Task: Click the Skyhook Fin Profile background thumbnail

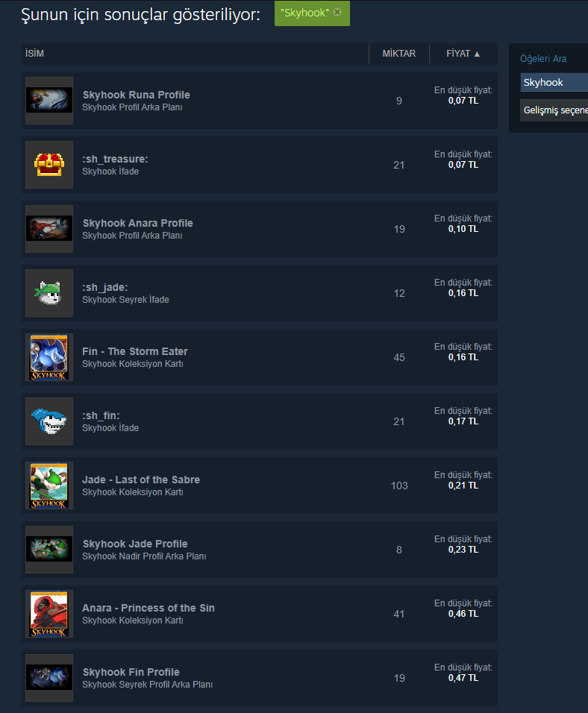Action: (49, 677)
